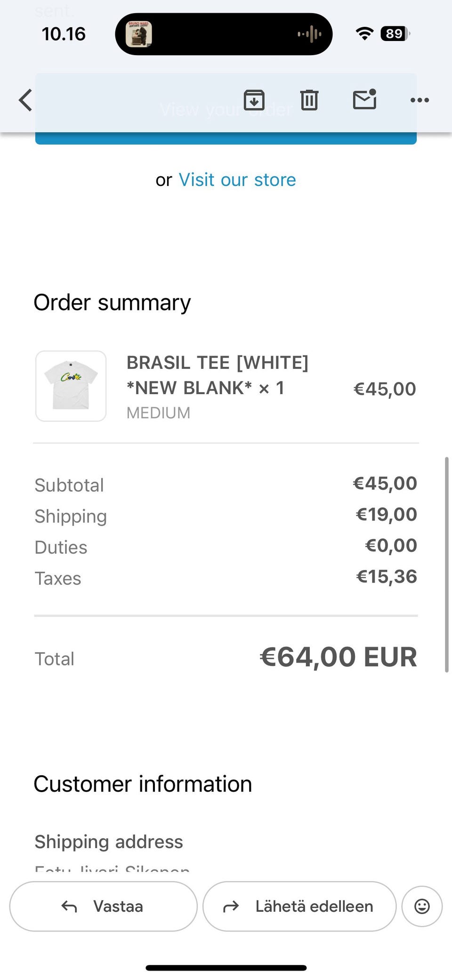Tap the Order summary heading
452x980 pixels.
coord(112,302)
